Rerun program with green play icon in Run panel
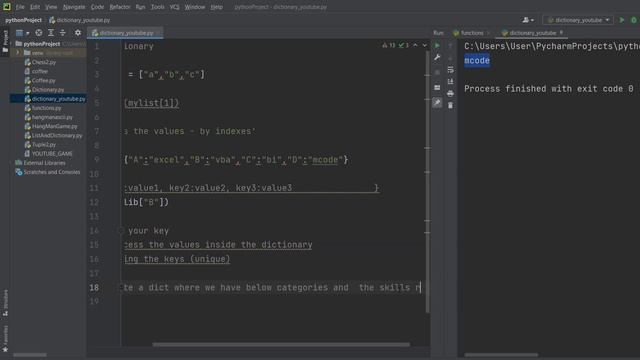Image resolution: width=640 pixels, height=360 pixels. click(437, 45)
